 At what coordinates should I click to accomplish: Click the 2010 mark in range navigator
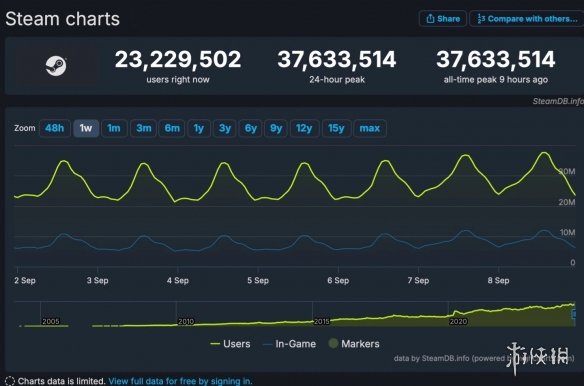tap(185, 321)
